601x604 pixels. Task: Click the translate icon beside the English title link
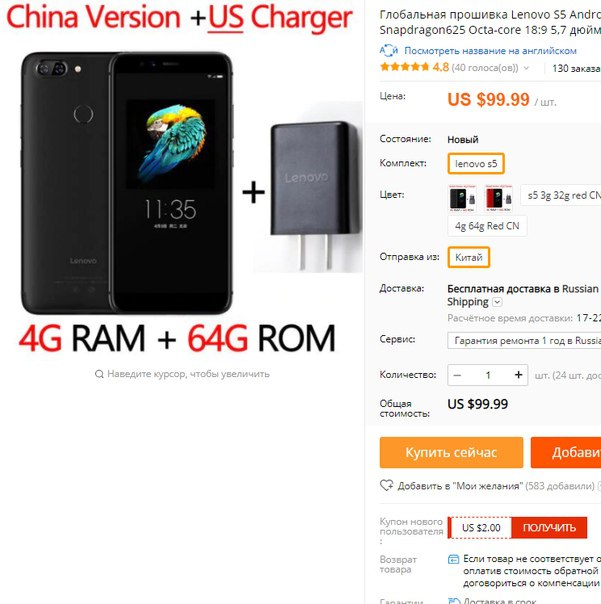(x=388, y=50)
